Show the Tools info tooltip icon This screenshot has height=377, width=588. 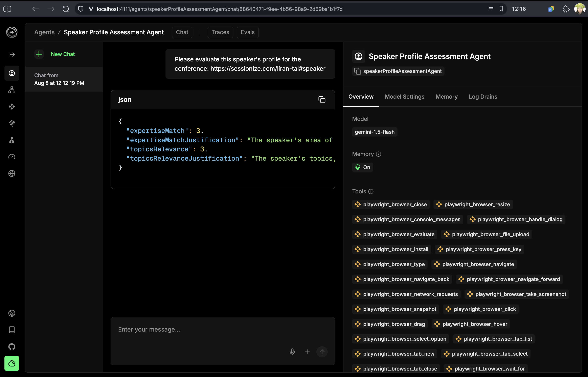371,192
